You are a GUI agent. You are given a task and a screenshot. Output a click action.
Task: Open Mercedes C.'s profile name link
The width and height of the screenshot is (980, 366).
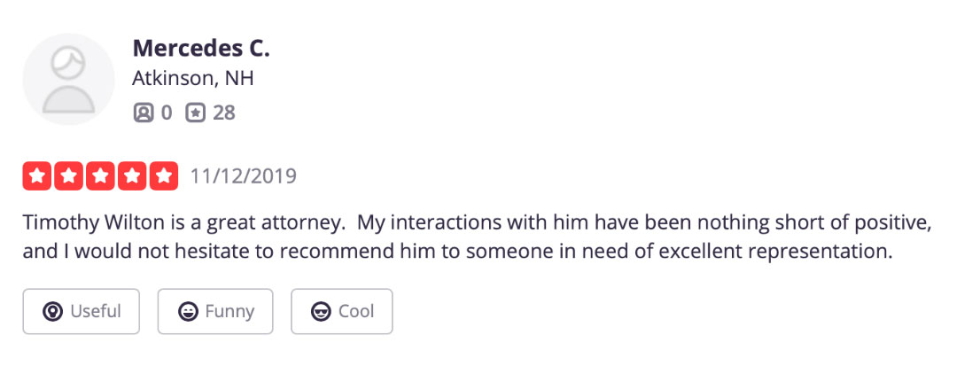[x=201, y=48]
